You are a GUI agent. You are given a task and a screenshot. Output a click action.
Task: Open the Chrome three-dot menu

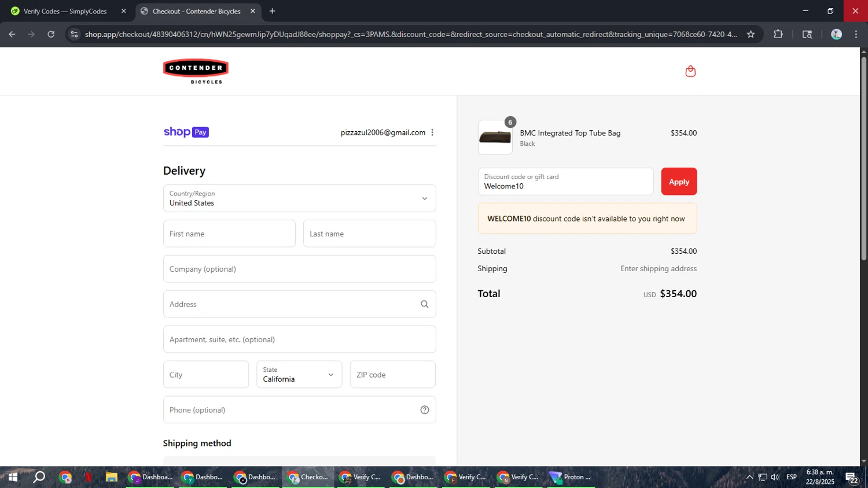coord(856,34)
